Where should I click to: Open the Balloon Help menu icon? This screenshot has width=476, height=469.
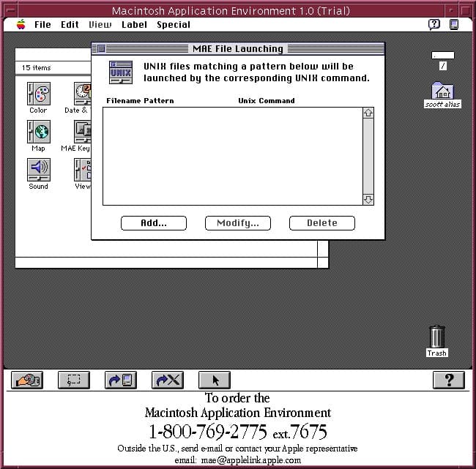(434, 24)
